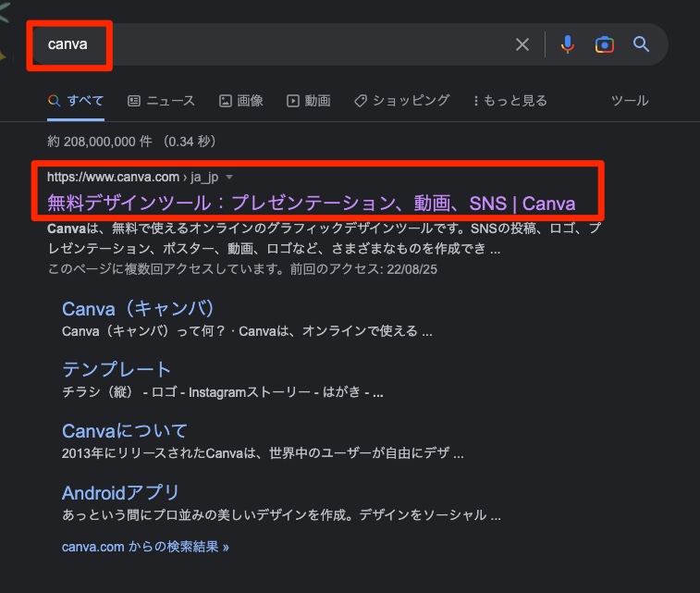Click the snippet チラシ（縦） - ロゴ - Instagramストーリー

(x=222, y=392)
